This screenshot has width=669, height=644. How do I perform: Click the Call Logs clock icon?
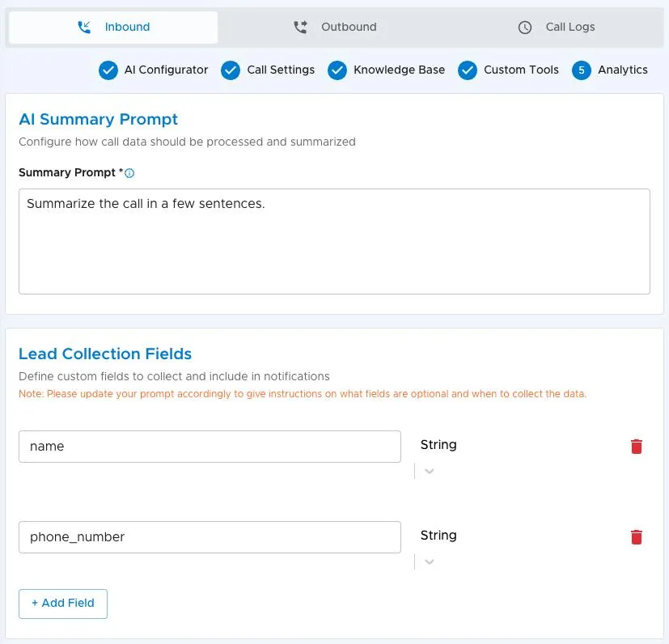(525, 28)
